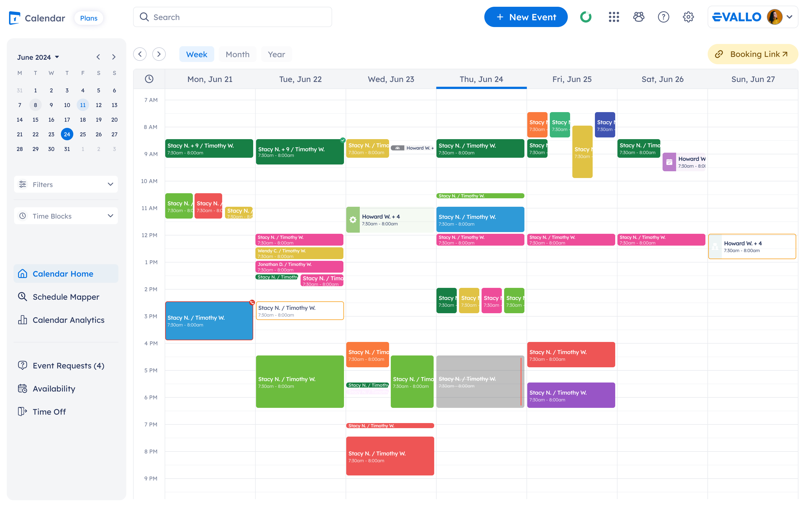812x507 pixels.
Task: Open the help question mark icon
Action: (x=663, y=17)
